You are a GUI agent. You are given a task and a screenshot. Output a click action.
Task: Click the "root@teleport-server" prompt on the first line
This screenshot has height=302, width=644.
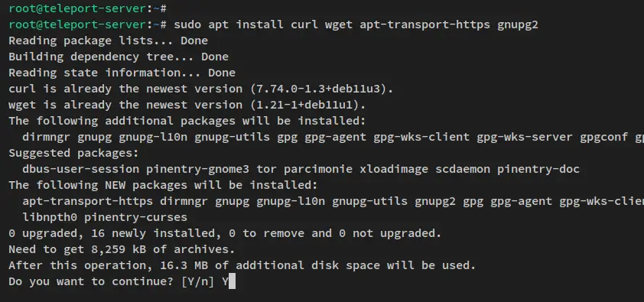76,8
